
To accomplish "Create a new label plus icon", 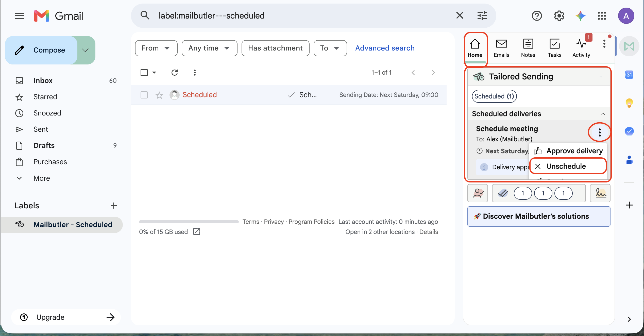I will click(x=113, y=206).
